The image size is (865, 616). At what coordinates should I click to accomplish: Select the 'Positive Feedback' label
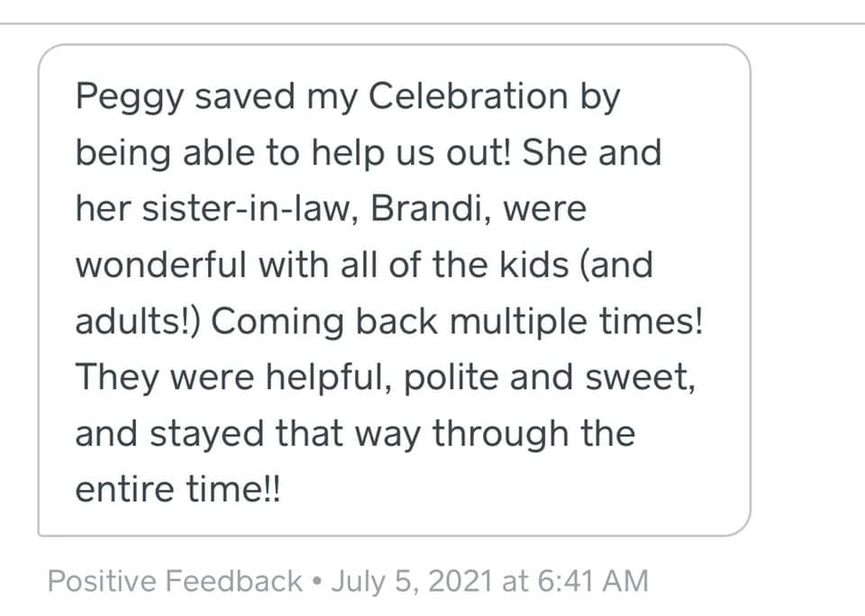pos(175,581)
